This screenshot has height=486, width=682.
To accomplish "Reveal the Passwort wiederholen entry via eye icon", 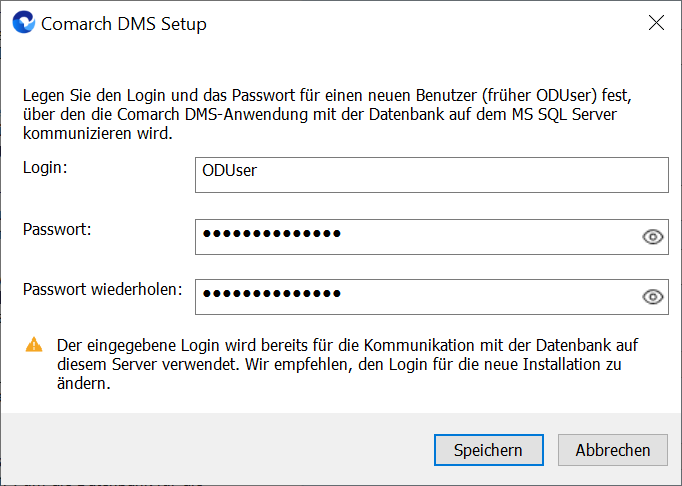I will coord(653,296).
